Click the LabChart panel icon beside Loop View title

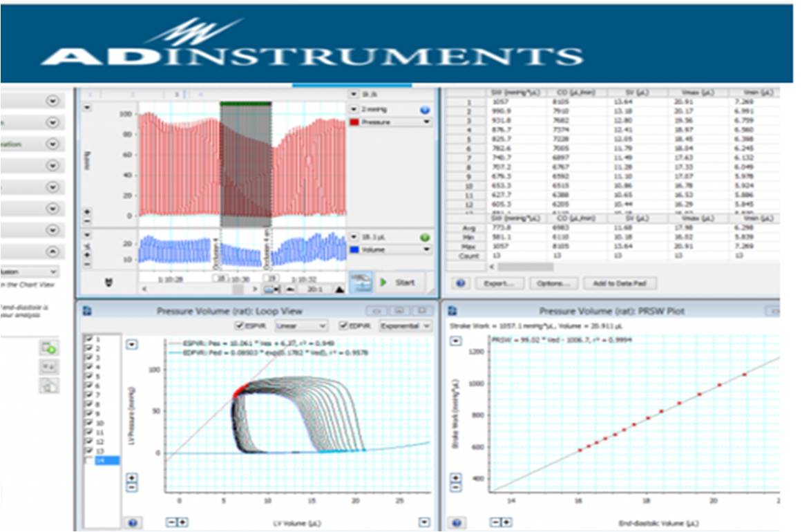[x=86, y=311]
